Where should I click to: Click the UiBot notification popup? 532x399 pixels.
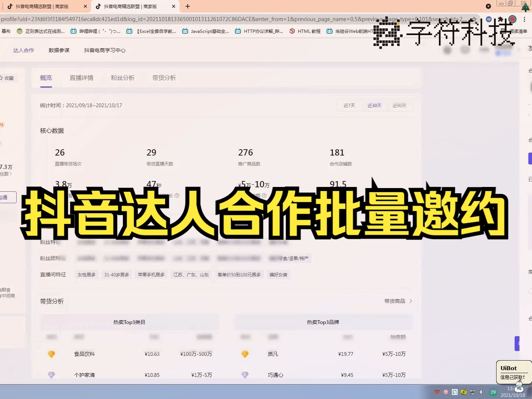[514, 372]
